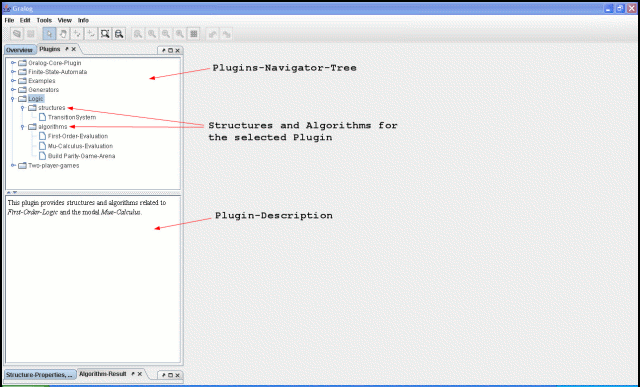Select First-Order-Evaluation algorithm
Screen dimensions: 640x387
click(x=78, y=136)
